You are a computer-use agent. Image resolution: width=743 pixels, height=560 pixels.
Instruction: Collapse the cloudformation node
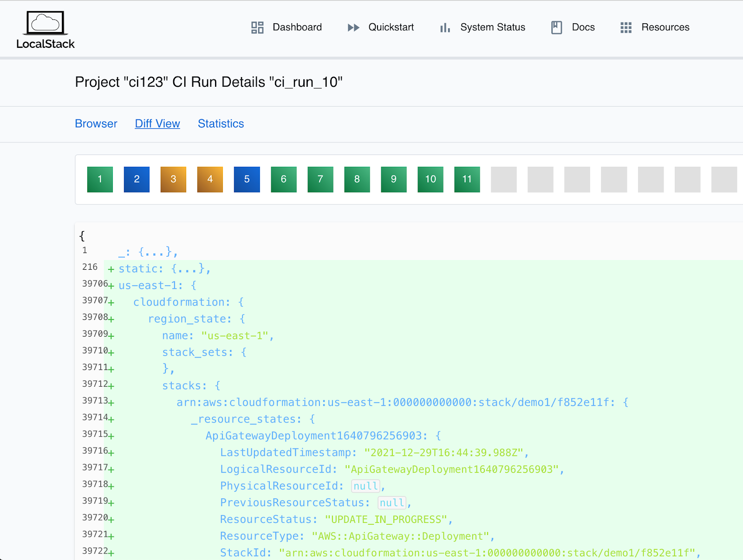pyautogui.click(x=181, y=302)
